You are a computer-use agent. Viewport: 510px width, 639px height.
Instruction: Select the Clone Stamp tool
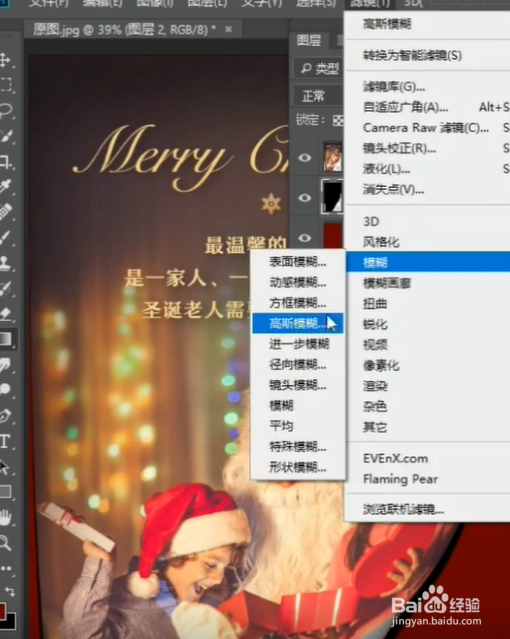6,262
